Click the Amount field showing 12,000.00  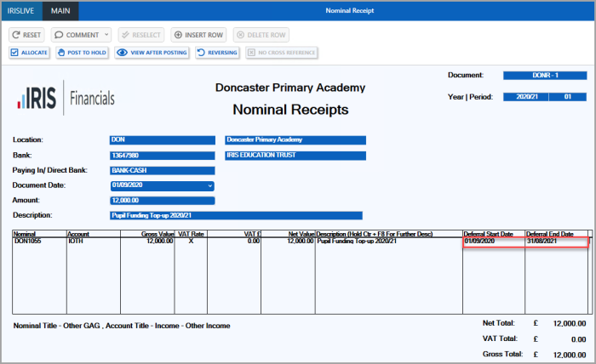pyautogui.click(x=162, y=200)
